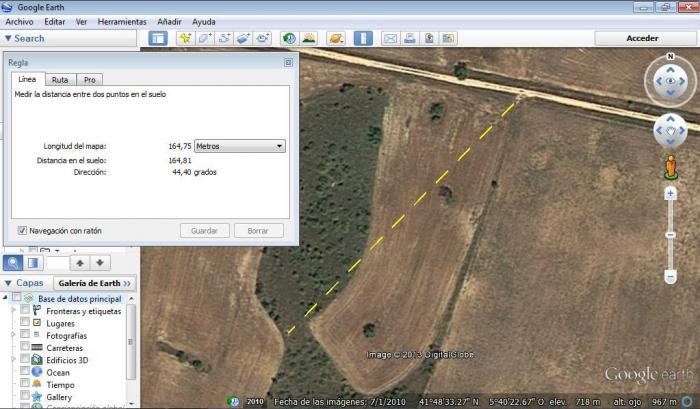Click the search magnifier icon in the sidebar
The height and width of the screenshot is (409, 700).
pos(13,263)
